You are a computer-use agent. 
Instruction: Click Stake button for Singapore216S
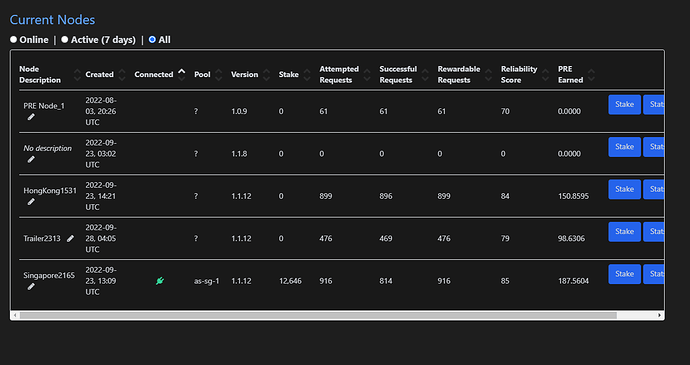tap(624, 274)
